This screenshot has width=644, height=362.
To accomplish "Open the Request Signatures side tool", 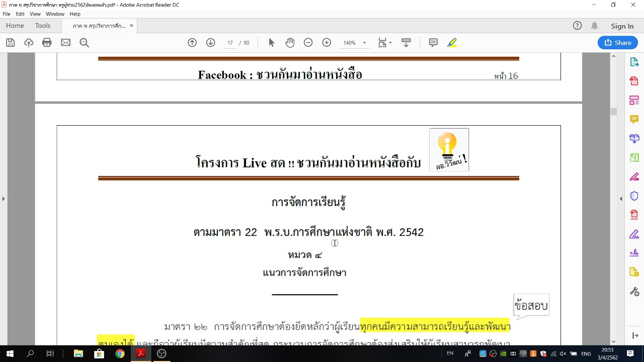I will 634,253.
